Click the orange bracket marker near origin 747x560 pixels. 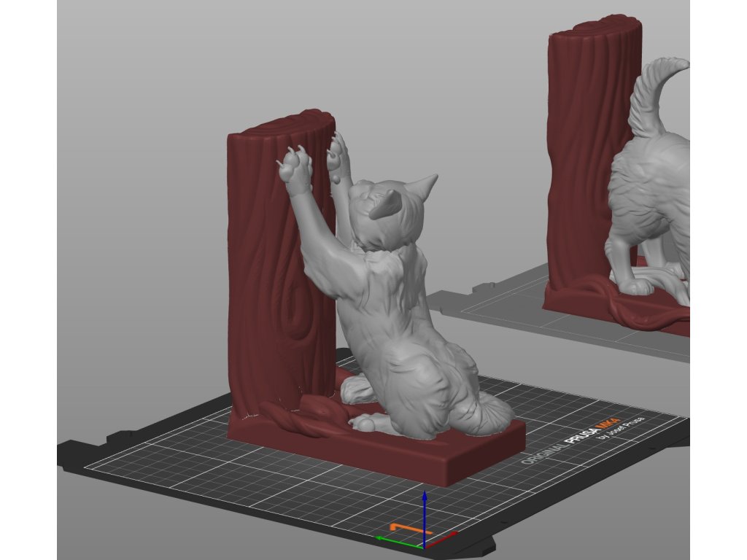(400, 525)
